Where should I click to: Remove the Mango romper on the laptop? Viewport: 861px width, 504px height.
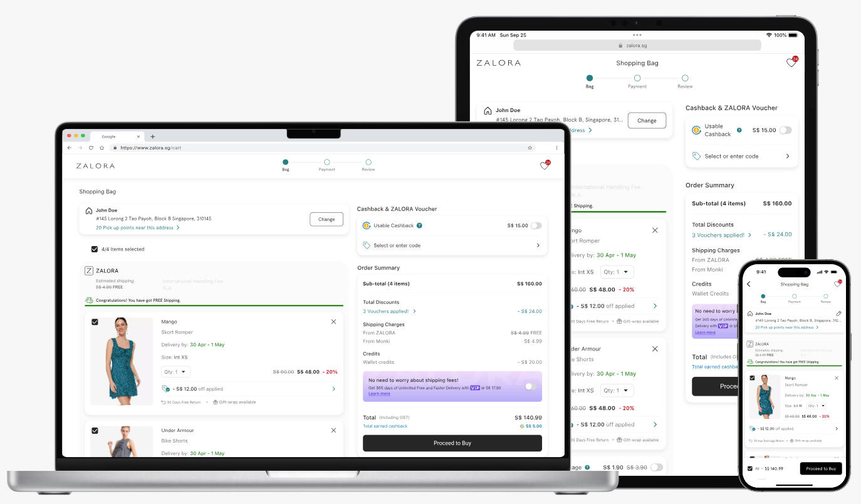click(x=333, y=322)
